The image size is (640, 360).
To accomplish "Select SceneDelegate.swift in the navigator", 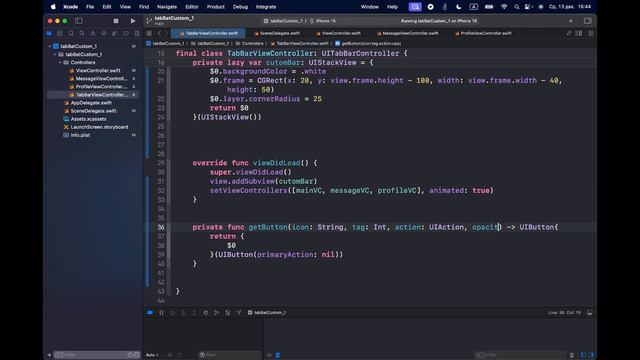I will (x=93, y=111).
